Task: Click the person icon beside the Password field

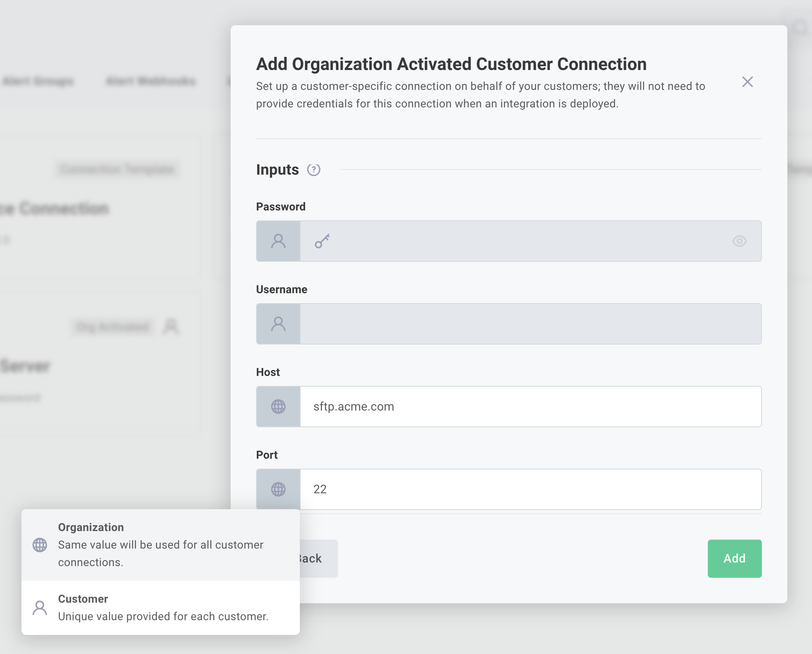Action: click(x=278, y=241)
